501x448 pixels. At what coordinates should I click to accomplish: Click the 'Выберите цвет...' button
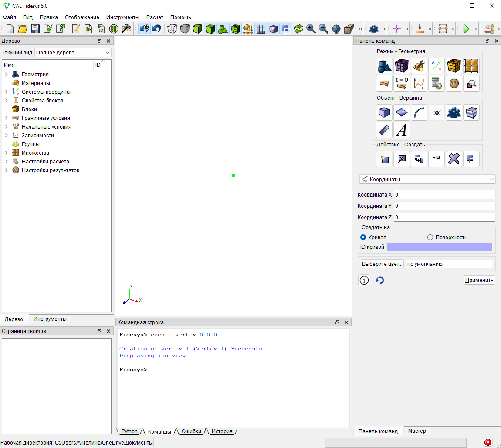382,264
